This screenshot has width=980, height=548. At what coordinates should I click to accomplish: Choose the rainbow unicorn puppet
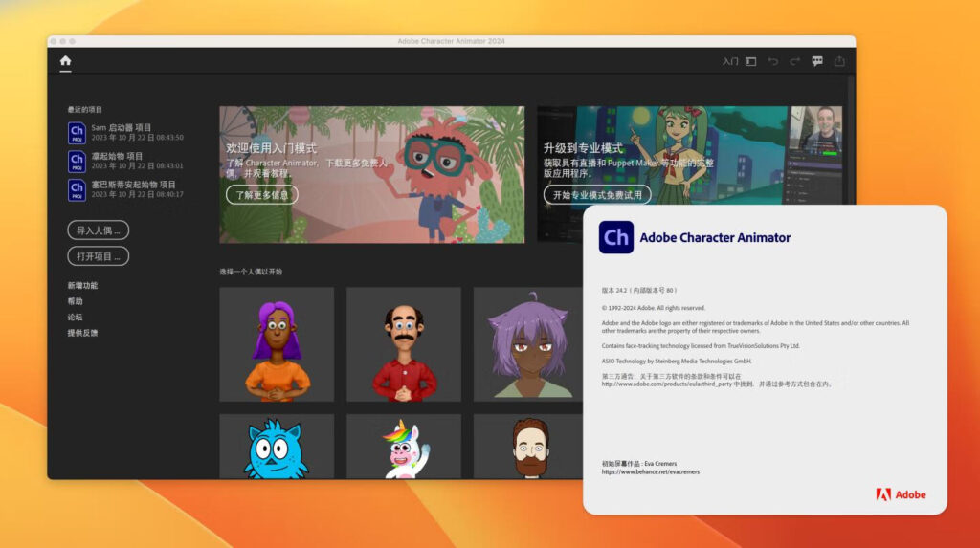pos(404,447)
